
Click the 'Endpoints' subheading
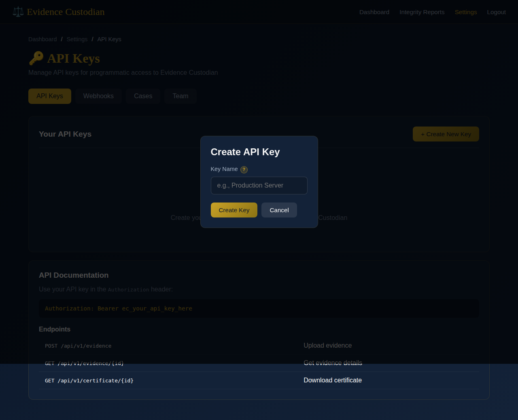coord(55,329)
